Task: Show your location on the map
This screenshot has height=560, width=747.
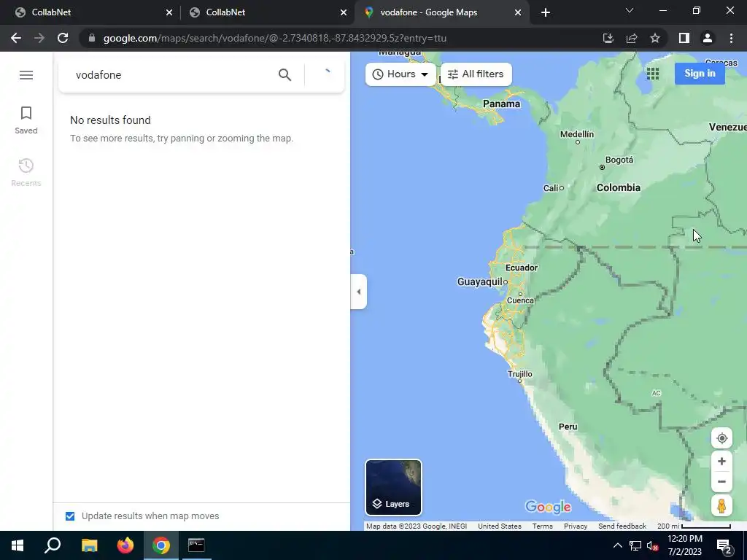Action: pyautogui.click(x=721, y=438)
